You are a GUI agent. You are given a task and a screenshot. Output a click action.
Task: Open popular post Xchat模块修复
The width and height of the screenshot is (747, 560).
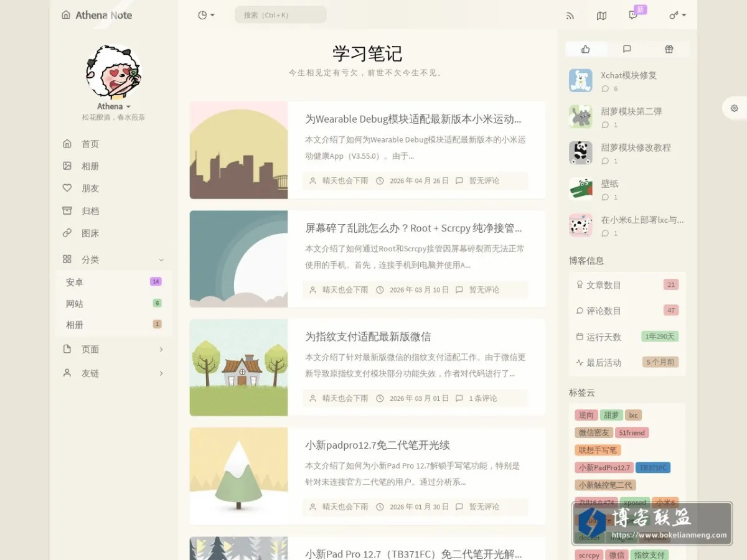[629, 75]
